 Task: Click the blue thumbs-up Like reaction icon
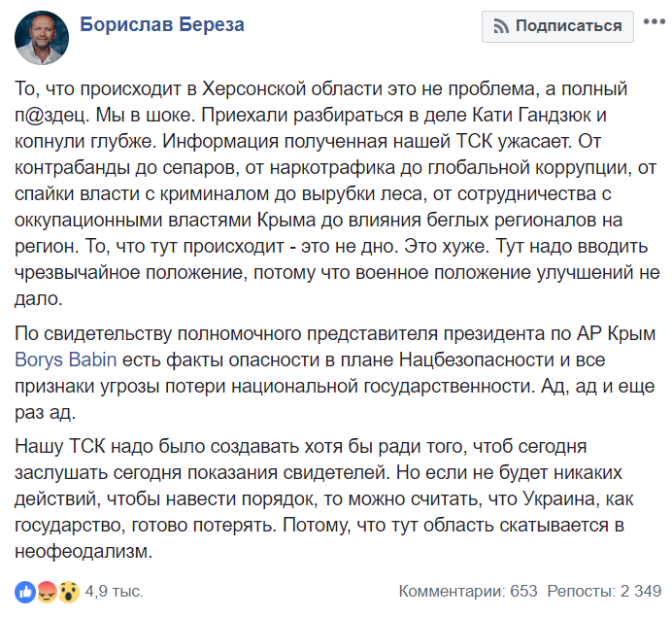(25, 592)
